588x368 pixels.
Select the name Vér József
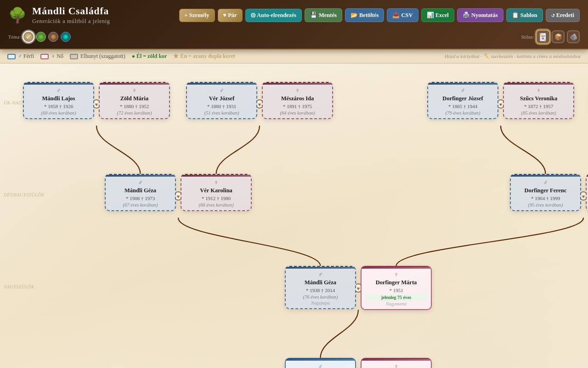221,98
